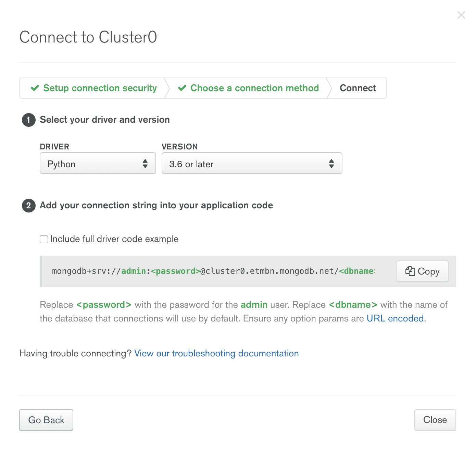This screenshot has width=476, height=451.
Task: Click the step 1 number badge
Action: coord(29,120)
